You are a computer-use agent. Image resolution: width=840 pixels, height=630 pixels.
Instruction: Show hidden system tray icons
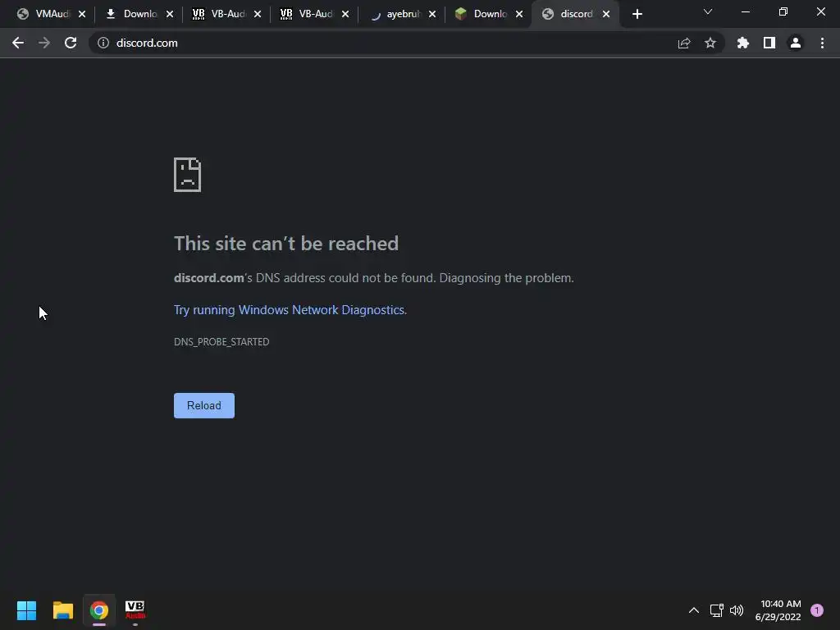coord(694,610)
